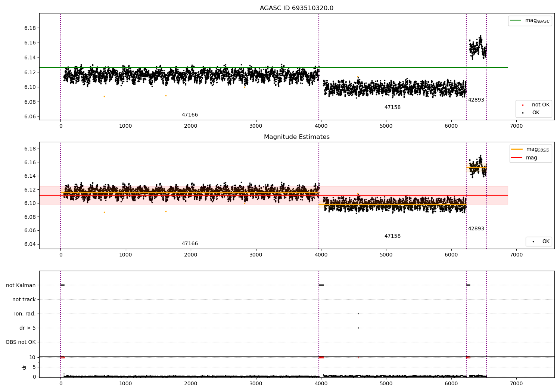Image resolution: width=560 pixels, height=392 pixels.
Task: Click the 'dr > 5' axis label
Action: point(28,328)
